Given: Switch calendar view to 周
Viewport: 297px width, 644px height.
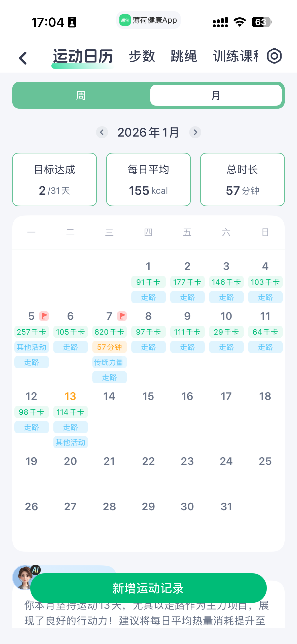Looking at the screenshot, I should pos(81,95).
